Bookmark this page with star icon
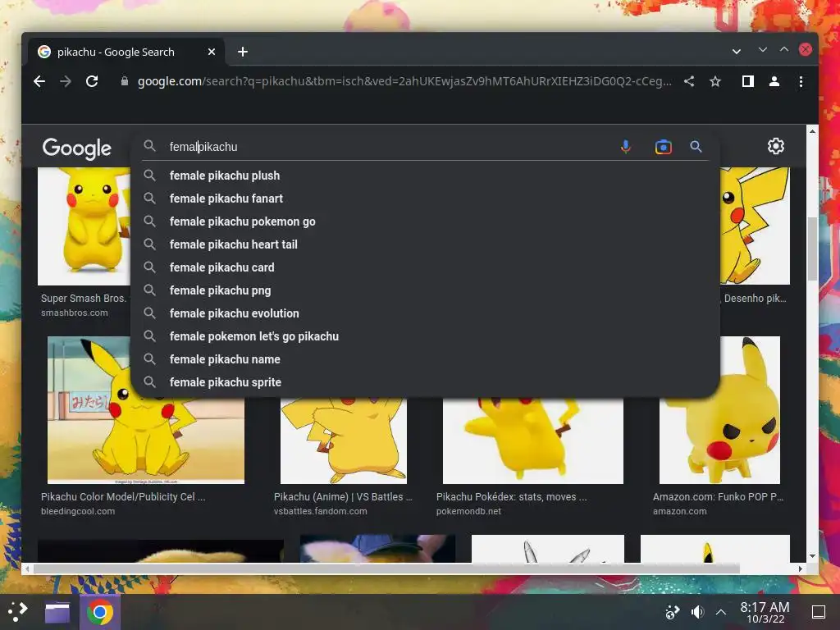This screenshot has width=840, height=630. tap(715, 81)
